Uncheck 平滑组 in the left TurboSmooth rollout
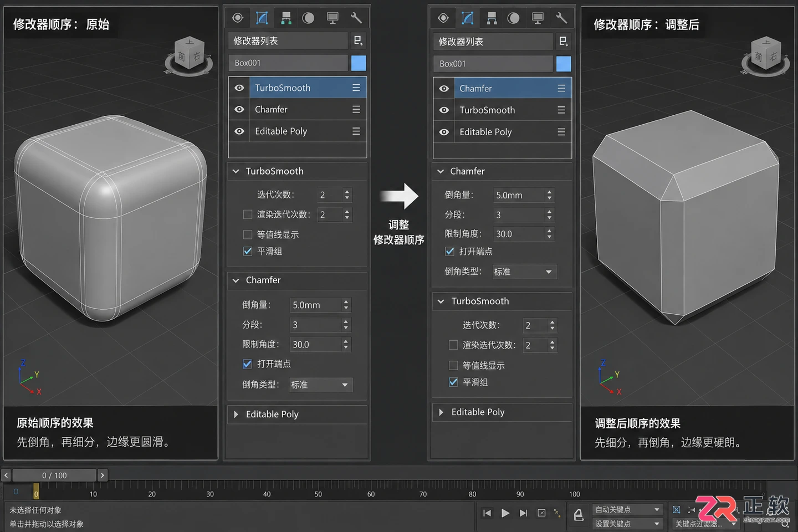 248,251
